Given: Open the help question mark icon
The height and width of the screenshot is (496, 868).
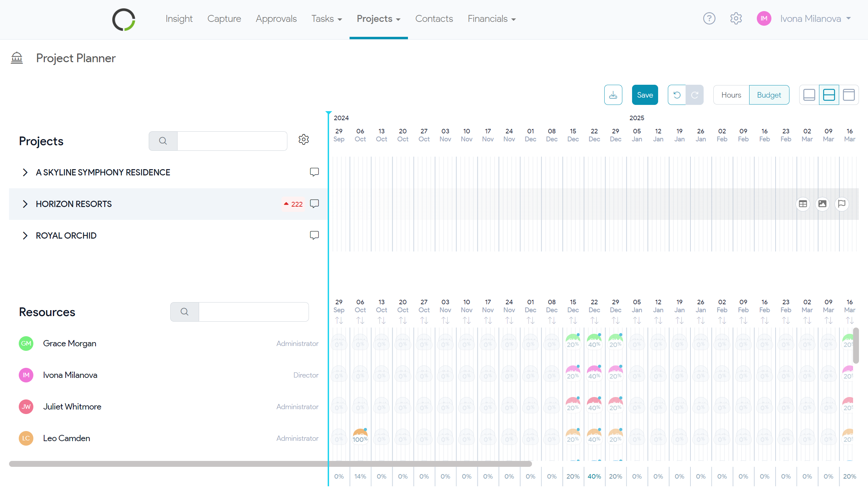Looking at the screenshot, I should point(709,18).
